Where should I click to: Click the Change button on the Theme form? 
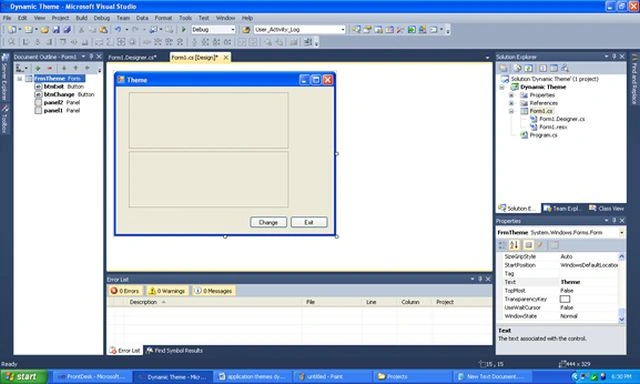pos(268,222)
